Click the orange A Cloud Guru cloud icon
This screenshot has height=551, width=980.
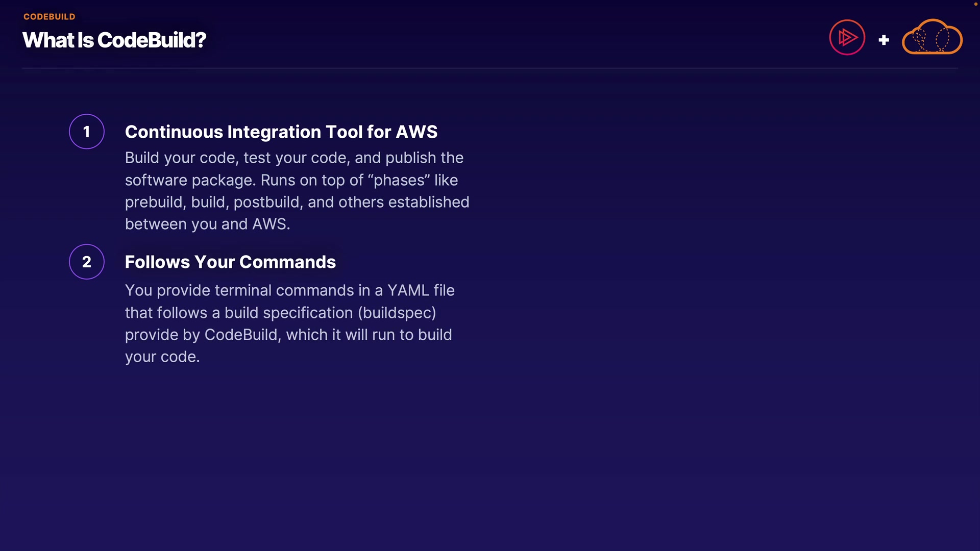point(932,38)
